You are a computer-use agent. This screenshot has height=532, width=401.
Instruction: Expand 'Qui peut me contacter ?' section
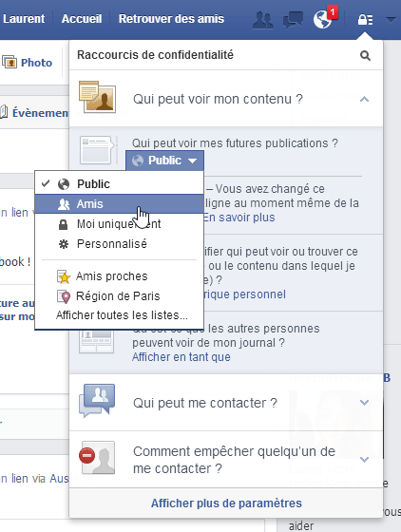(364, 403)
